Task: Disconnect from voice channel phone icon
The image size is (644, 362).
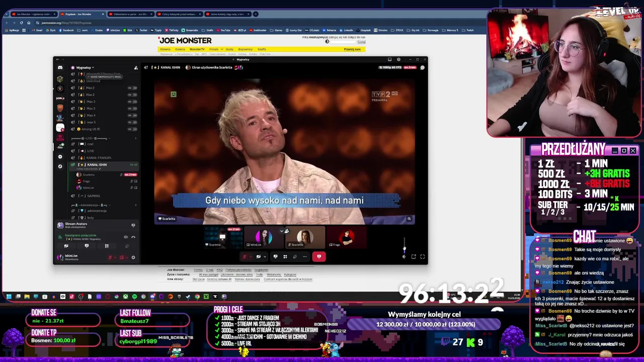Action: [133, 237]
